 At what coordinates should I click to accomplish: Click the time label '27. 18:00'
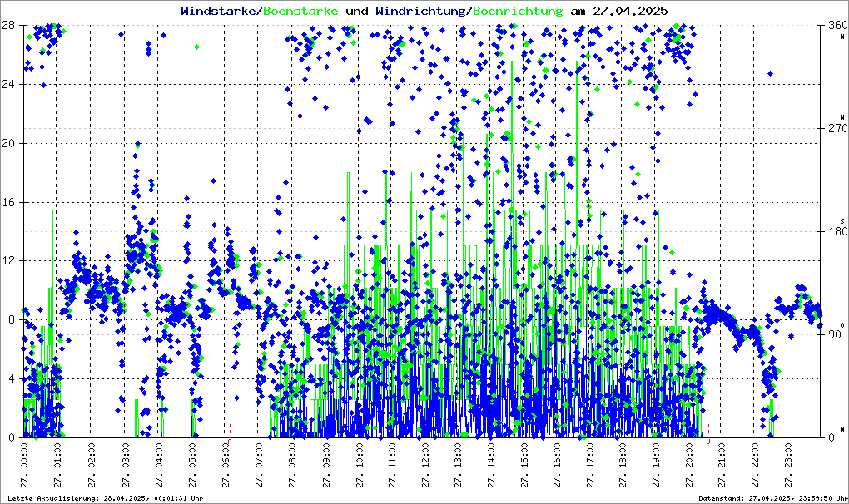624,465
